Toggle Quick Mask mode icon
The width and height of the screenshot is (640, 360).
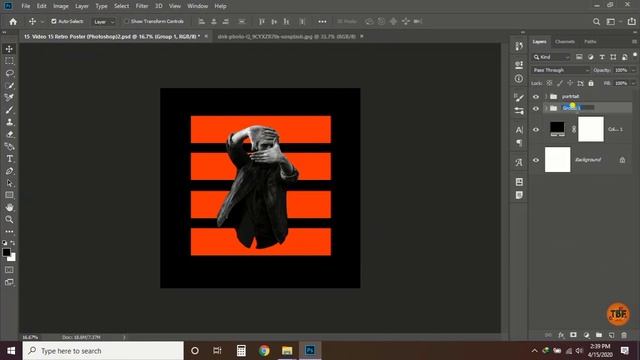click(9, 270)
